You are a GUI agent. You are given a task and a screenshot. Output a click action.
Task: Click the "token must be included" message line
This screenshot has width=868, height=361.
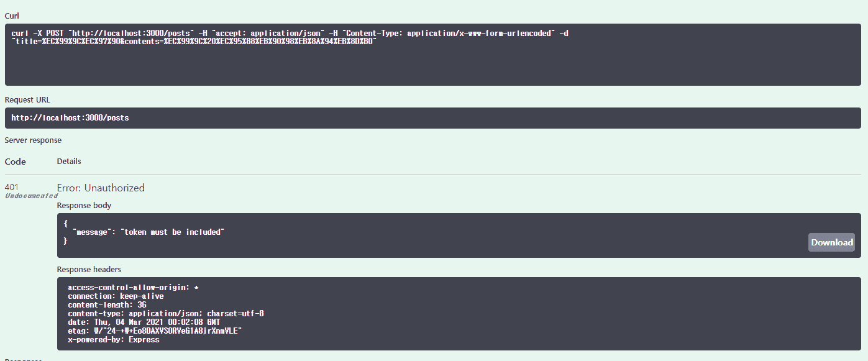pyautogui.click(x=148, y=232)
